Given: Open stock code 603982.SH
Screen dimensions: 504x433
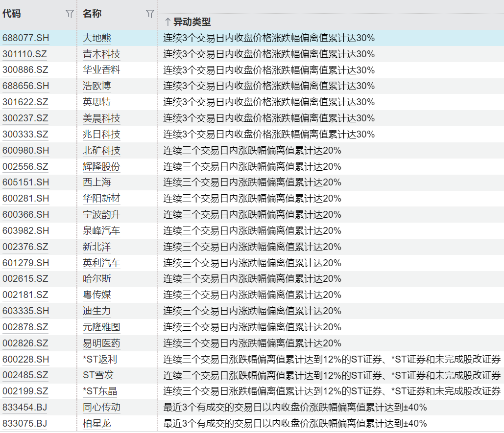Looking at the screenshot, I should point(25,231).
